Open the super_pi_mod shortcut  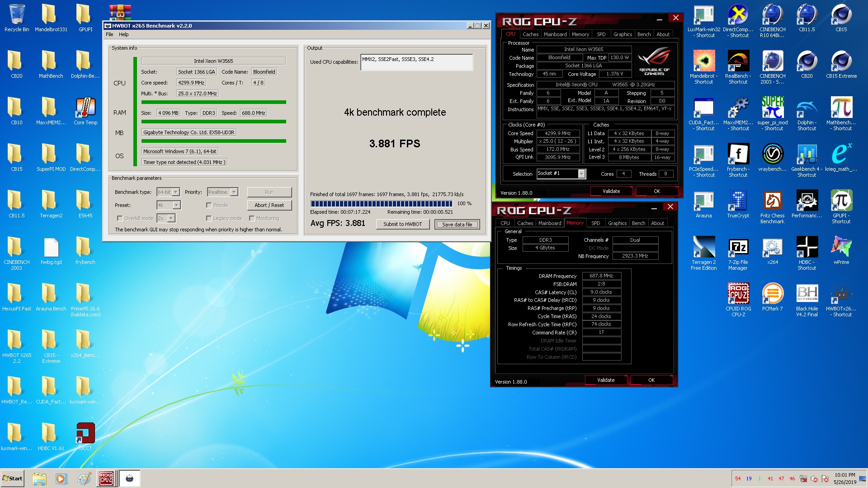(x=773, y=114)
